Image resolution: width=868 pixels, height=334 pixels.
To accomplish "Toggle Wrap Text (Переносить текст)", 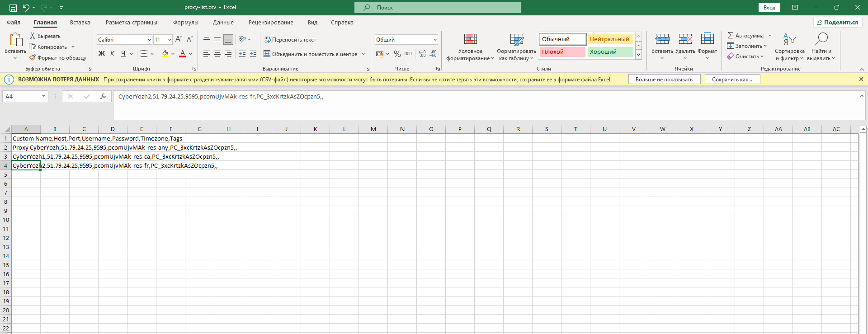I will pyautogui.click(x=290, y=40).
